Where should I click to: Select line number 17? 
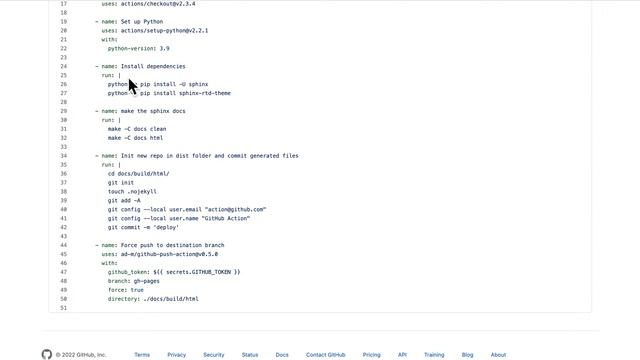[64, 4]
